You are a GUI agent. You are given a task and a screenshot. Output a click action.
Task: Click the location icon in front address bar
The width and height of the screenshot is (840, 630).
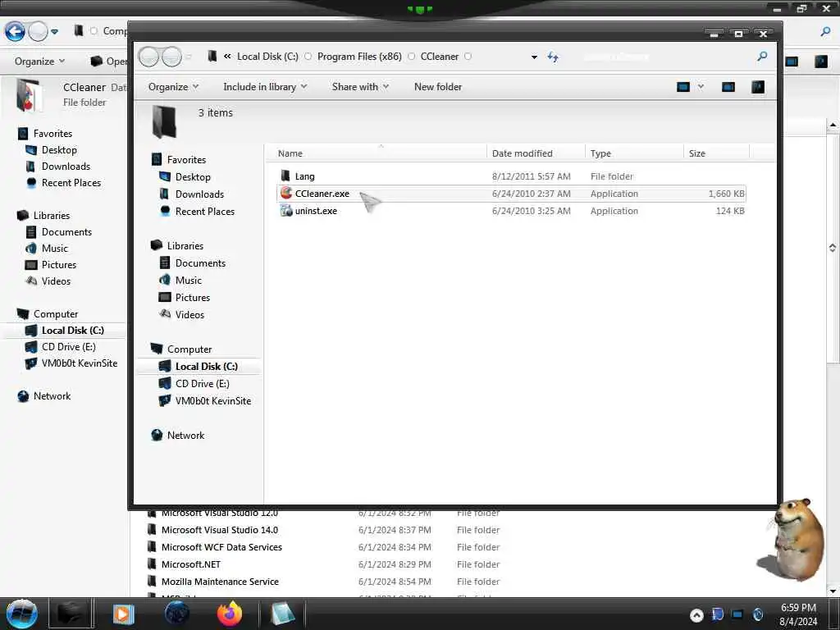click(212, 57)
